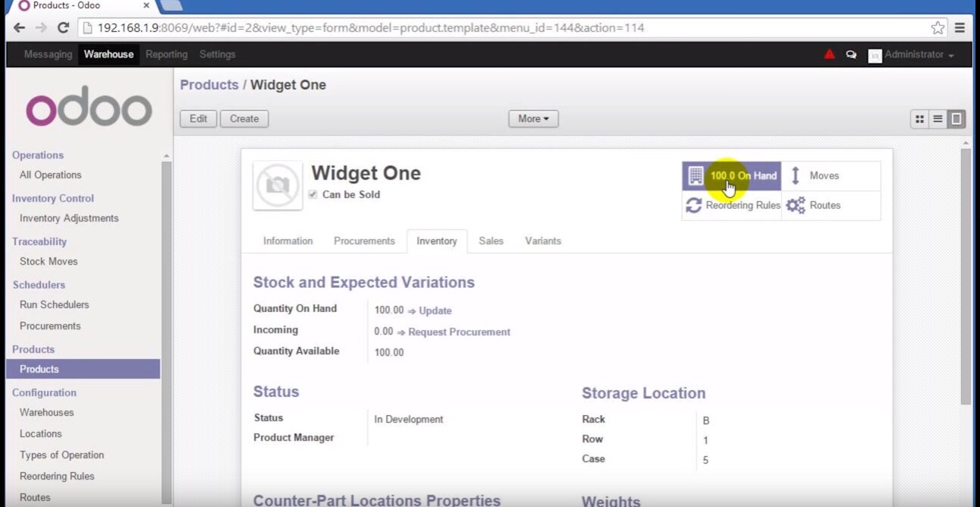Expand the More dropdown menu
Image resolution: width=980 pixels, height=507 pixels.
pyautogui.click(x=532, y=118)
